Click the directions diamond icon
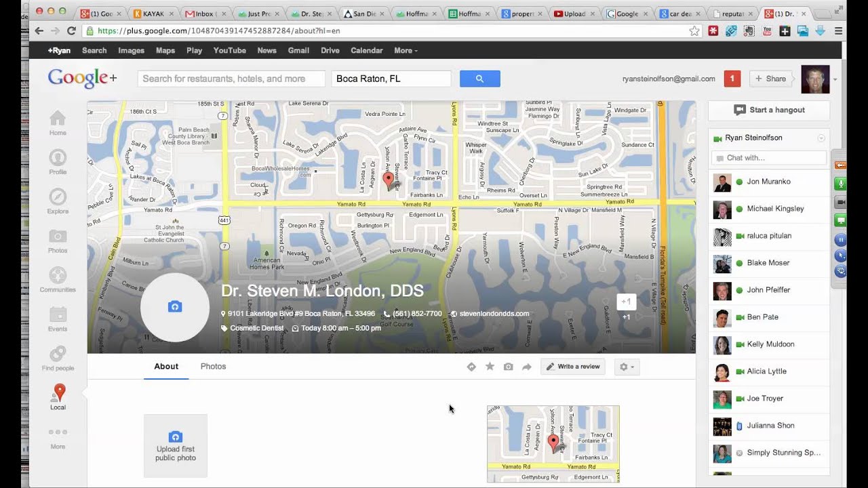The image size is (868, 488). 471,367
